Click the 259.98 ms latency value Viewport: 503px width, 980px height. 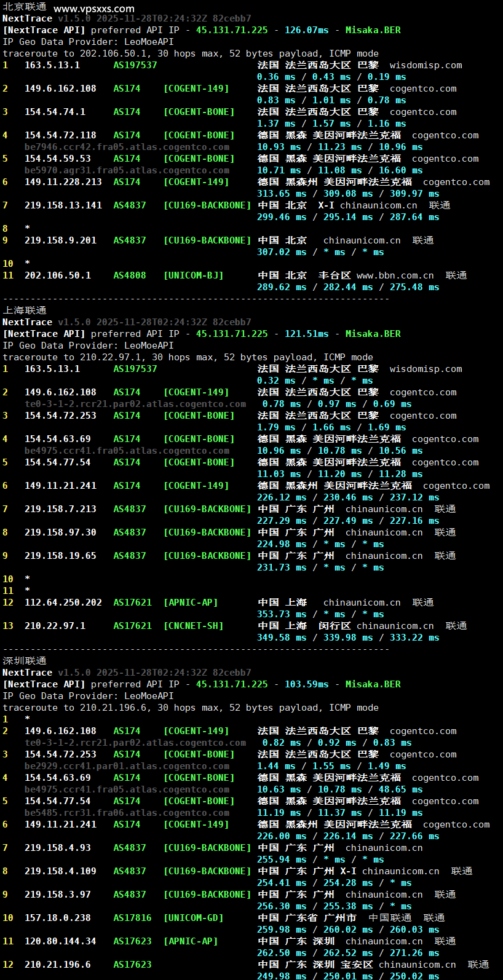[x=282, y=930]
